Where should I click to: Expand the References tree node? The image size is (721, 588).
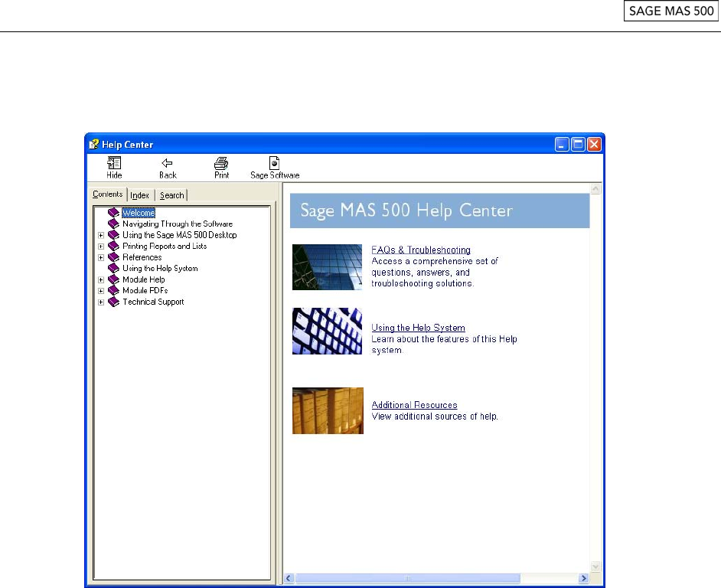click(101, 258)
